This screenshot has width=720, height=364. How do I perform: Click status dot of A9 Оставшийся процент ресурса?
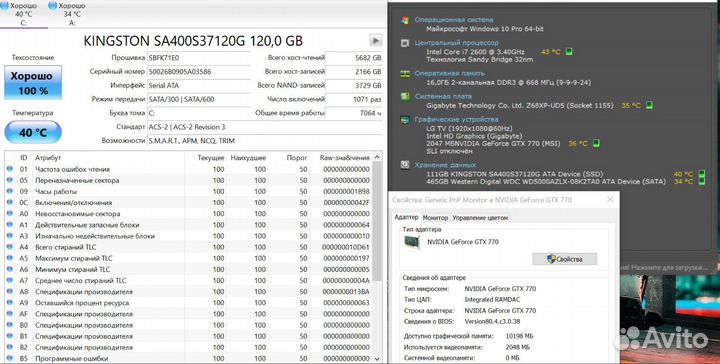(10, 303)
